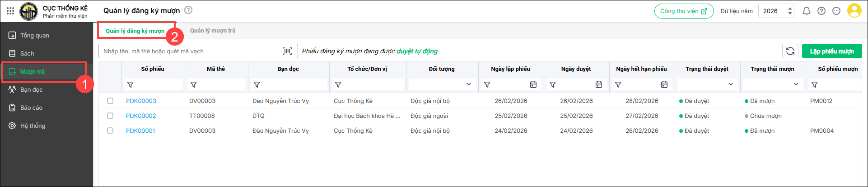Click reader name DTQ

pyautogui.click(x=258, y=116)
